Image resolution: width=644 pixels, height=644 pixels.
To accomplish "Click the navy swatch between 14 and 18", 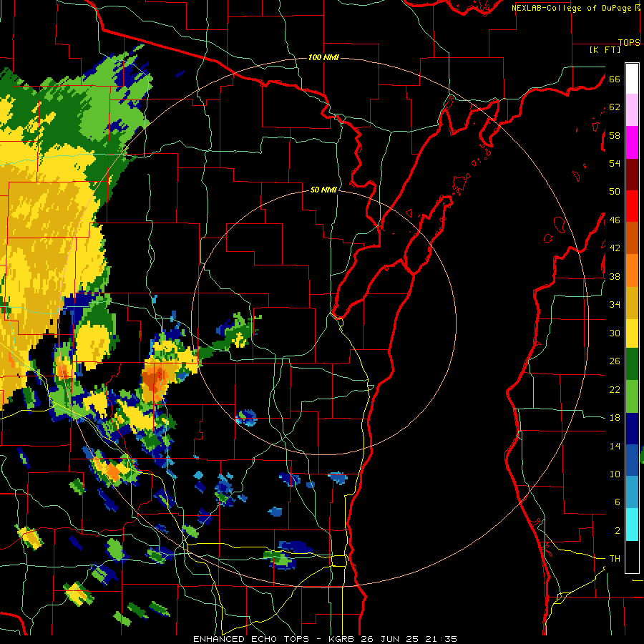I will point(632,429).
